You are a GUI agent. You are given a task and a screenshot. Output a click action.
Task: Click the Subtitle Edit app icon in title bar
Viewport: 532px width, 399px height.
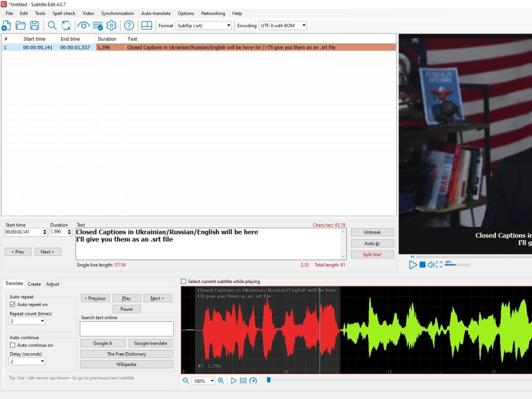tap(4, 4)
